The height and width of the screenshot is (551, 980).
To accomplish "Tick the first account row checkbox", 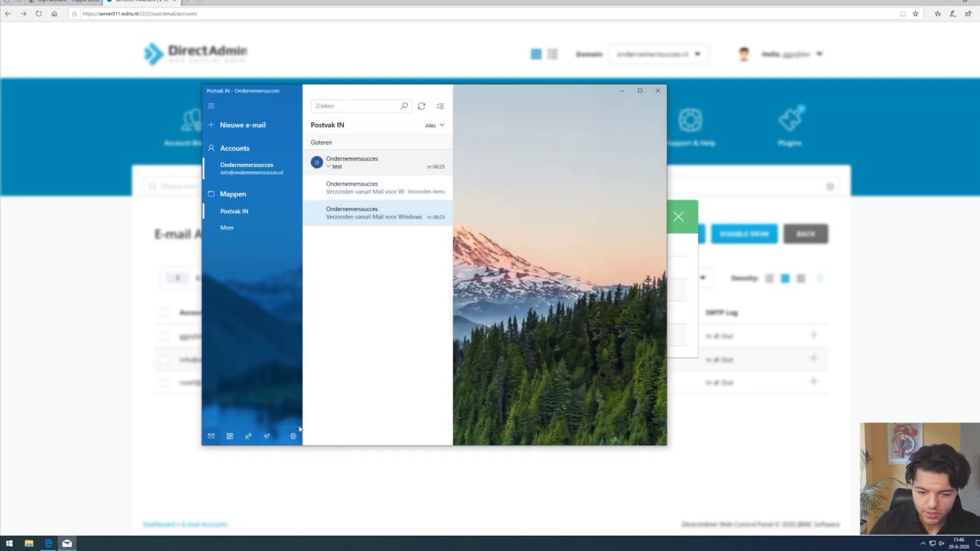I will pos(165,336).
